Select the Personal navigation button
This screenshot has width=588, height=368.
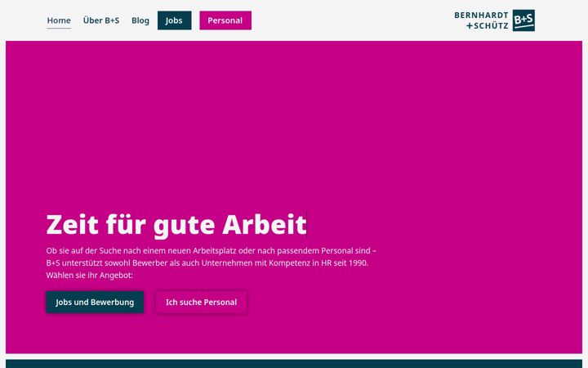point(225,20)
